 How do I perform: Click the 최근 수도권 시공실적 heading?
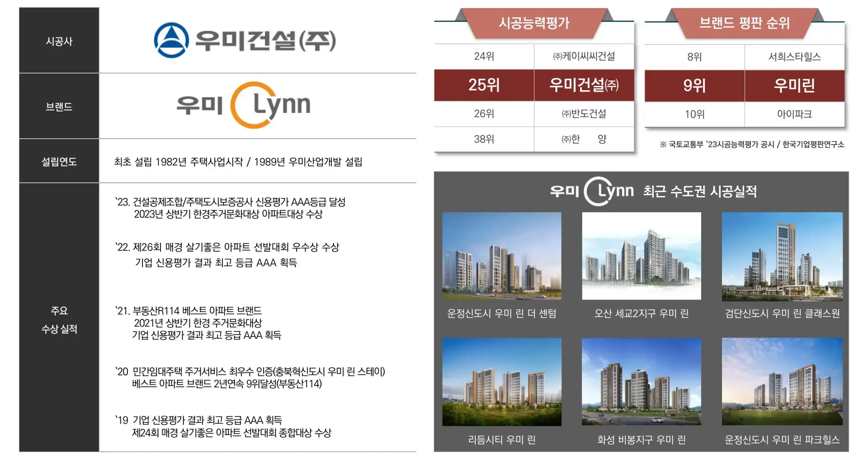[700, 192]
